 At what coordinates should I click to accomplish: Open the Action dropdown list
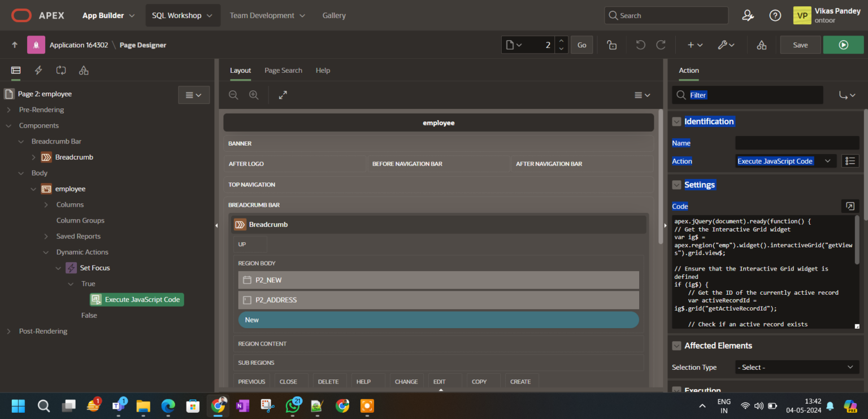point(785,161)
